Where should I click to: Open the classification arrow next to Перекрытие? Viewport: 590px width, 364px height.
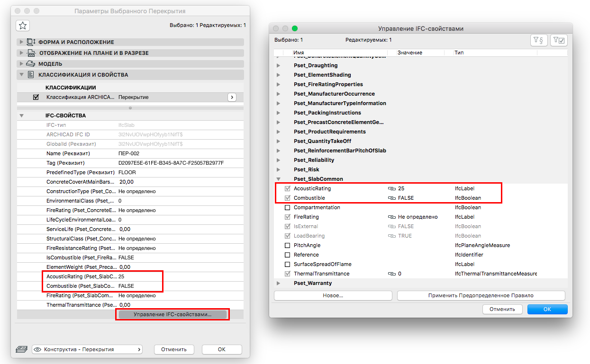[x=232, y=97]
